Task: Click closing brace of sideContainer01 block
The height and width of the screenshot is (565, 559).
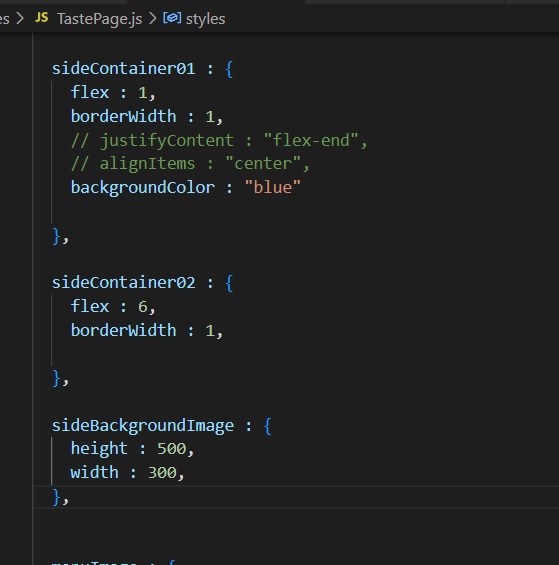Action: tap(56, 236)
